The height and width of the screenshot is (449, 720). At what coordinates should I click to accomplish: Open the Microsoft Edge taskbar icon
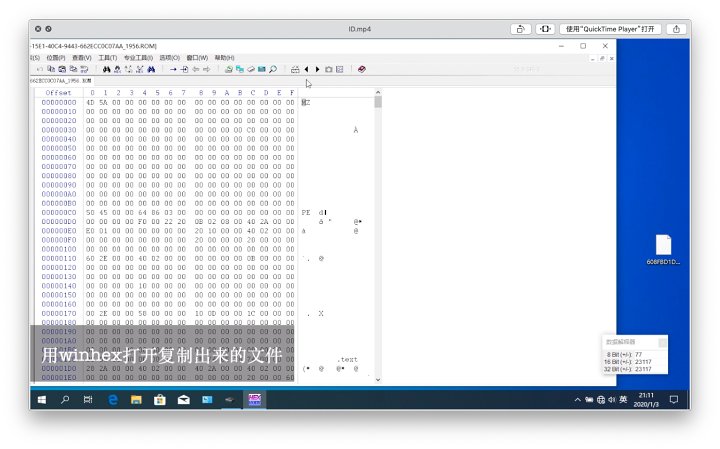113,399
